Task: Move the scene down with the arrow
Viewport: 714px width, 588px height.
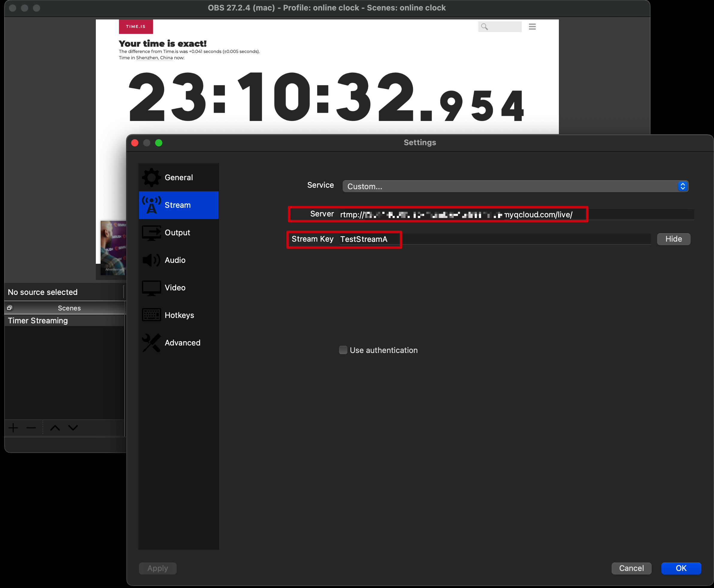Action: point(73,428)
